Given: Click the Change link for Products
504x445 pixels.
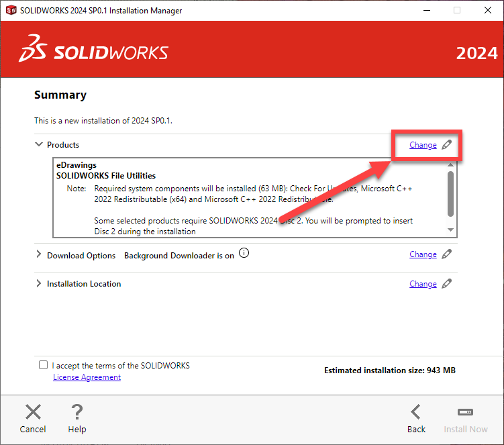Looking at the screenshot, I should [423, 145].
